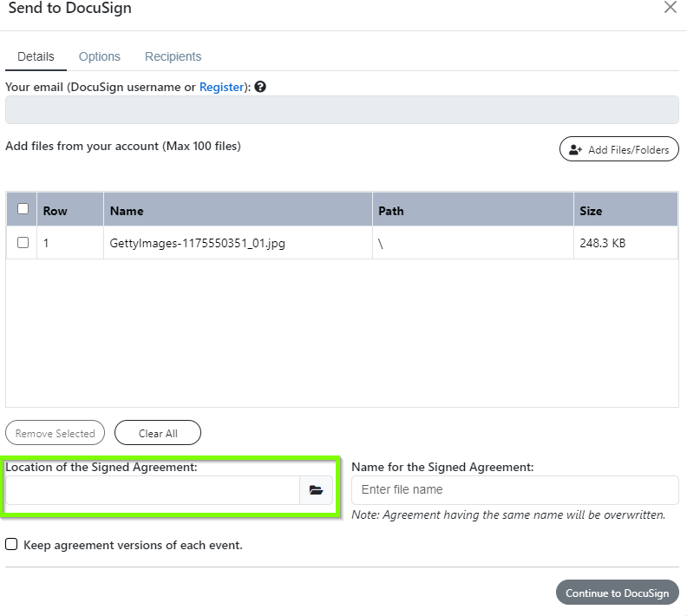This screenshot has height=616, width=687.
Task: Open the Recipients tab
Action: click(x=173, y=56)
